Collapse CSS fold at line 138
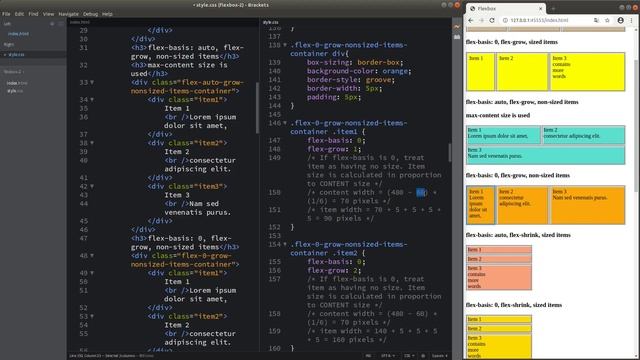This screenshot has height=360, width=640. (285, 45)
